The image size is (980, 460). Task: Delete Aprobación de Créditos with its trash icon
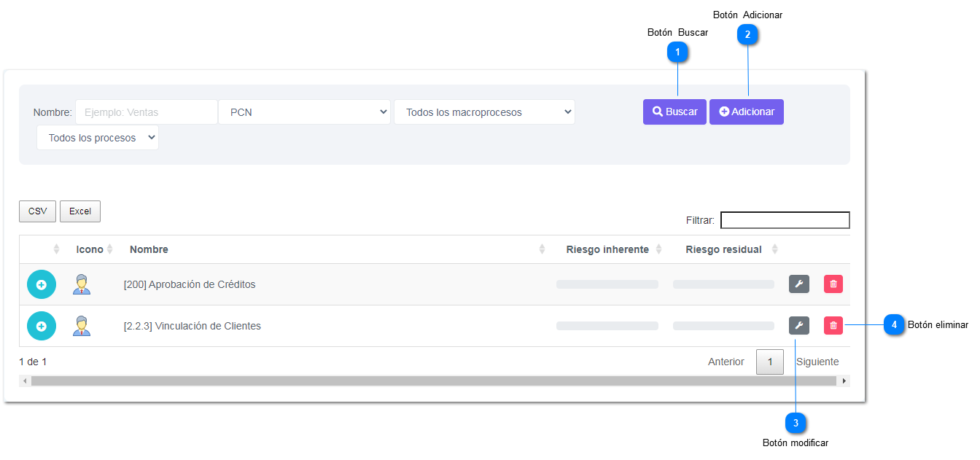pos(833,284)
